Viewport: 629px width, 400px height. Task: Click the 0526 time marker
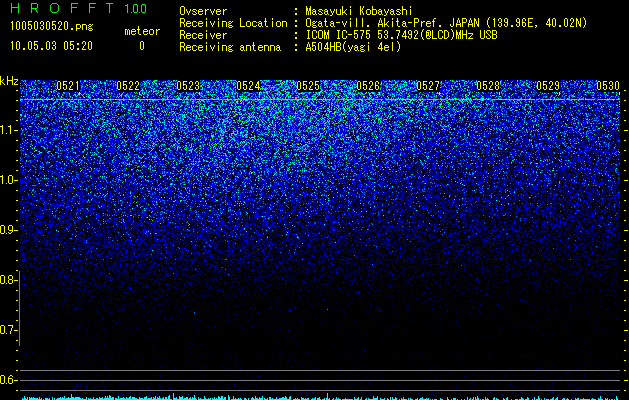click(368, 86)
